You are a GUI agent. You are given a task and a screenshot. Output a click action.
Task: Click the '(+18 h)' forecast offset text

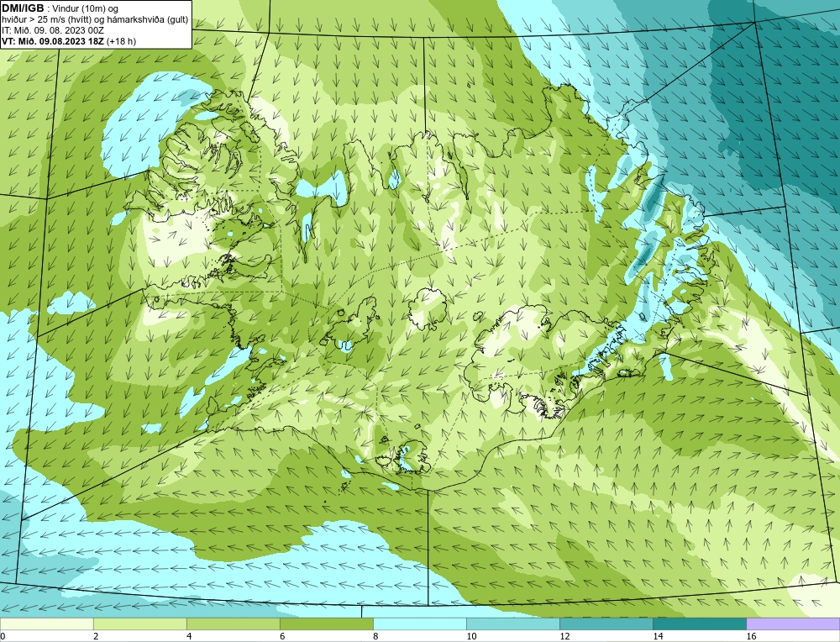tap(122, 41)
